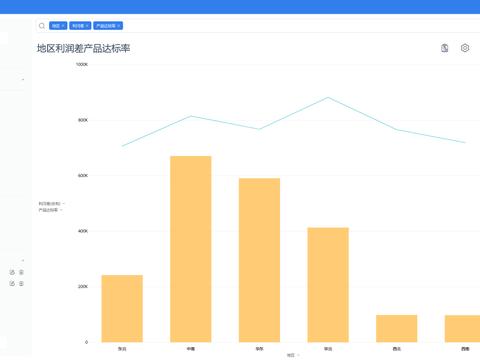Open the 地区 x-axis dimension dropdown
480x360 pixels.
(x=293, y=355)
